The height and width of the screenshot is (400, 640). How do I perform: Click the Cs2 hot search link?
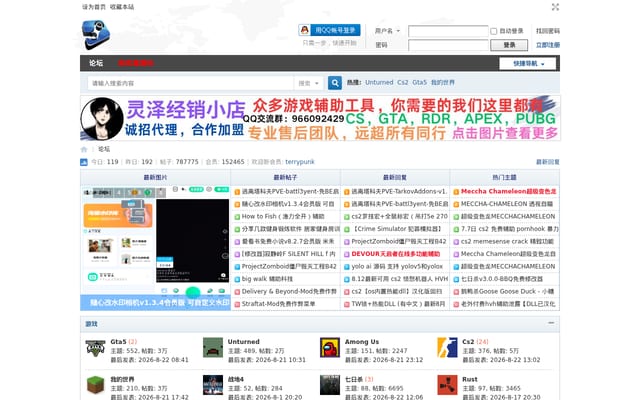[x=403, y=82]
